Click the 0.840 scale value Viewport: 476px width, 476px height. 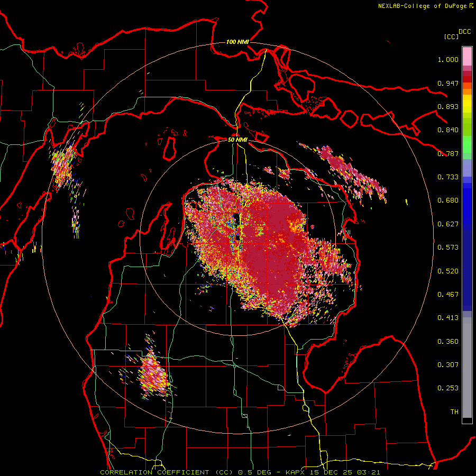(448, 130)
